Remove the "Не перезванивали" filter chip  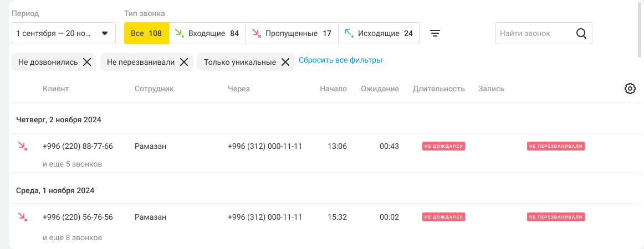184,62
